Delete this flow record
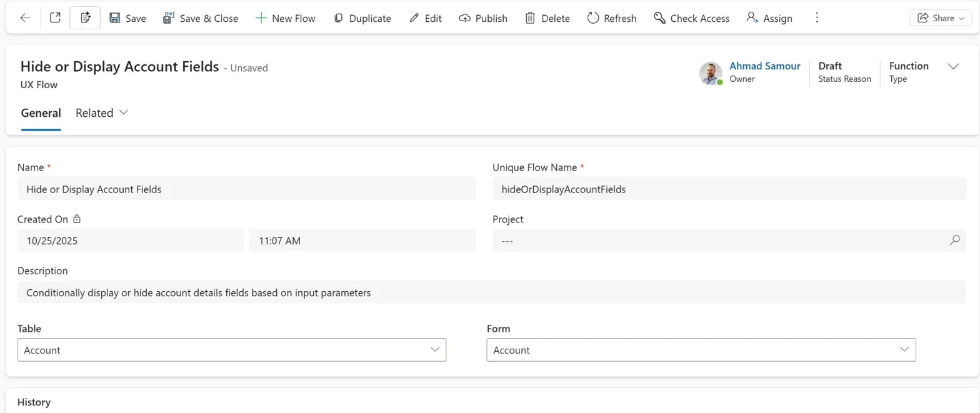The image size is (980, 413). (547, 18)
